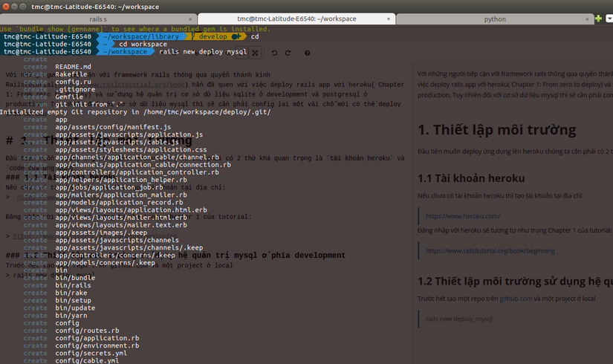Click the "bin/rake" output line
This screenshot has width=613, height=364.
(x=71, y=293)
